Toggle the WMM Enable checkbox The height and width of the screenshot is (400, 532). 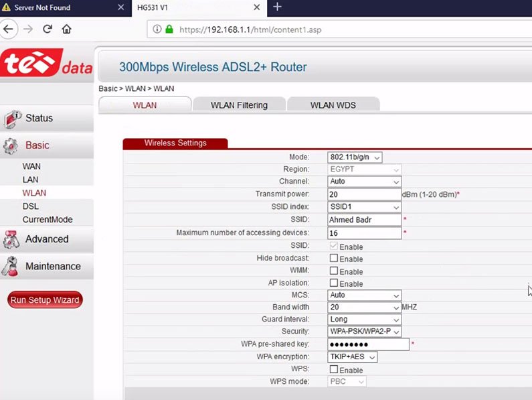point(334,271)
